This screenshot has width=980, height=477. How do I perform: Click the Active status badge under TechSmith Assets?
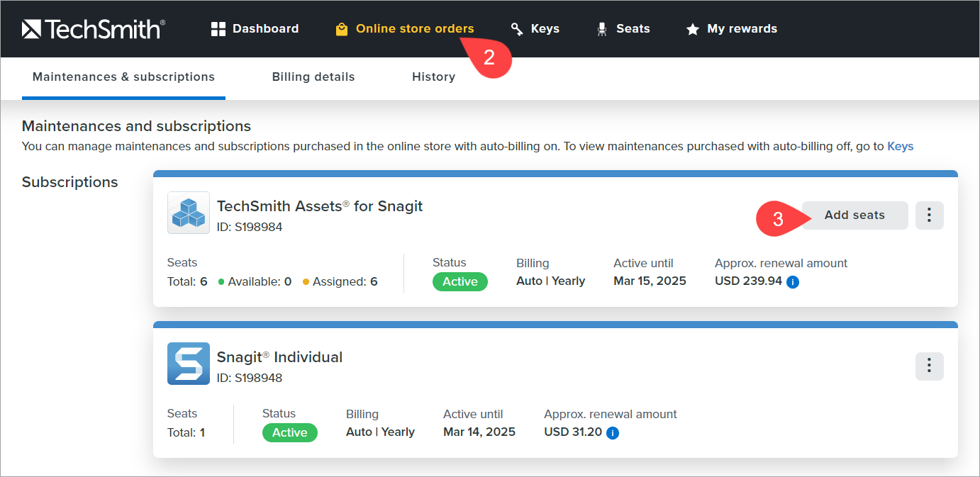(x=460, y=281)
